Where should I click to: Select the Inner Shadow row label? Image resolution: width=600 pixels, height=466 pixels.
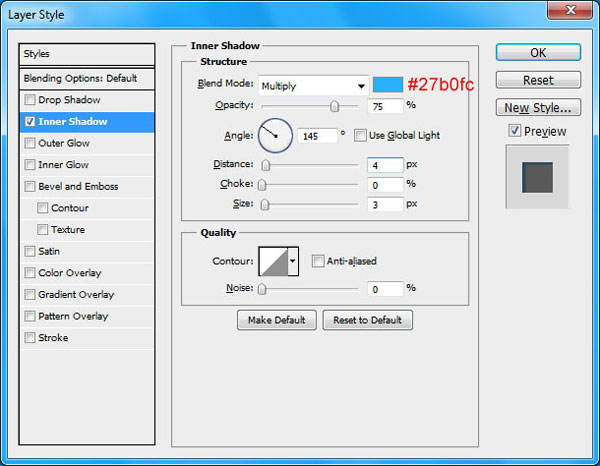pos(73,122)
